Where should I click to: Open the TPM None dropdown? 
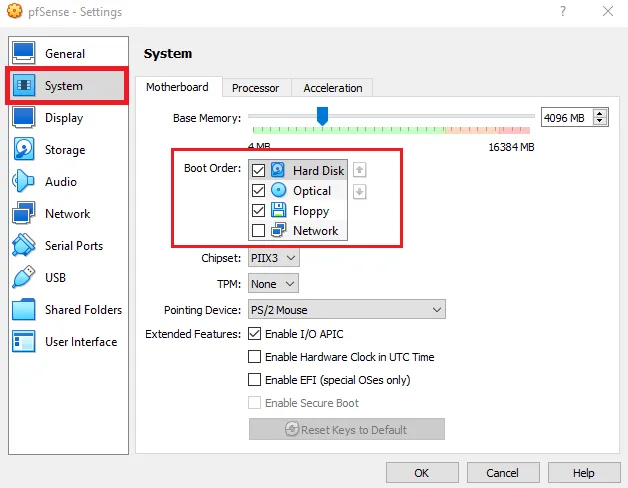[273, 284]
